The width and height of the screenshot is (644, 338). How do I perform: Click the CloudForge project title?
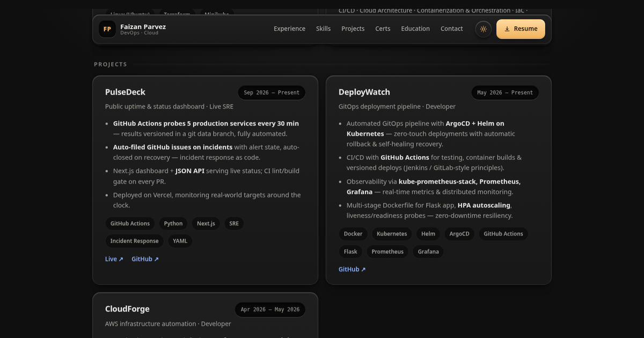[x=127, y=309]
